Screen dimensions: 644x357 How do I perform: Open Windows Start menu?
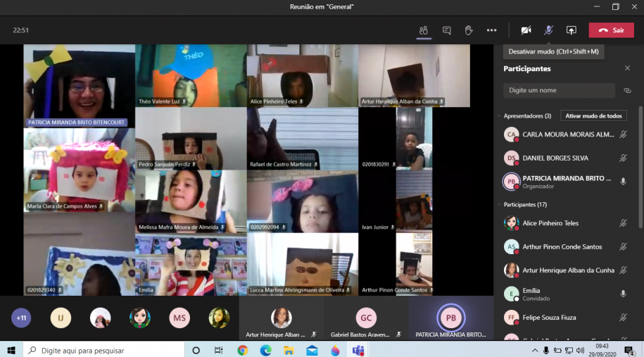[11, 350]
